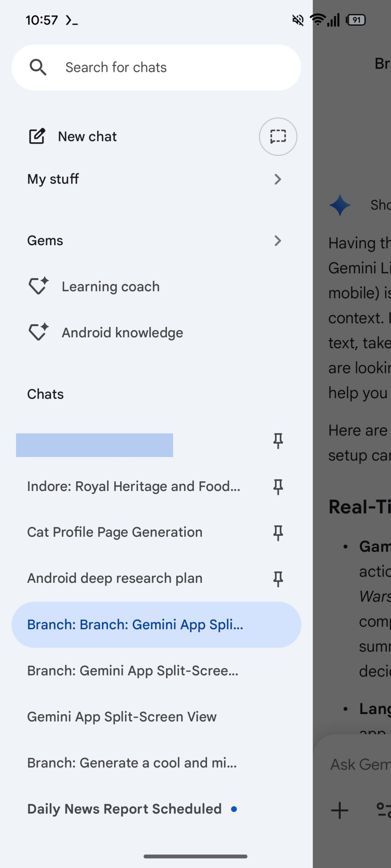Toggle pin on highlighted top chat
The width and height of the screenshot is (391, 868).
tap(278, 441)
